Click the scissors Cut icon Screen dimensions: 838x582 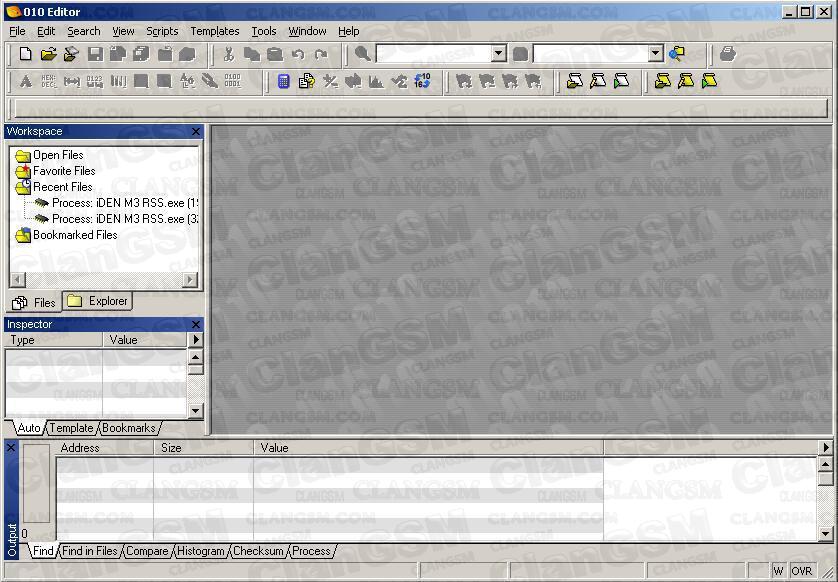point(229,53)
